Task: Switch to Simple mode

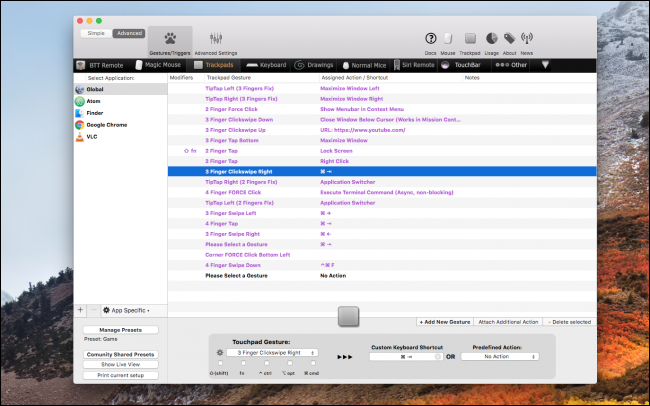Action: tap(96, 33)
